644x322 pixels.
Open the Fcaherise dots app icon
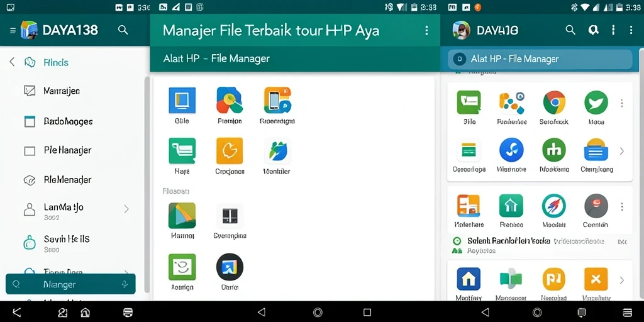(511, 103)
